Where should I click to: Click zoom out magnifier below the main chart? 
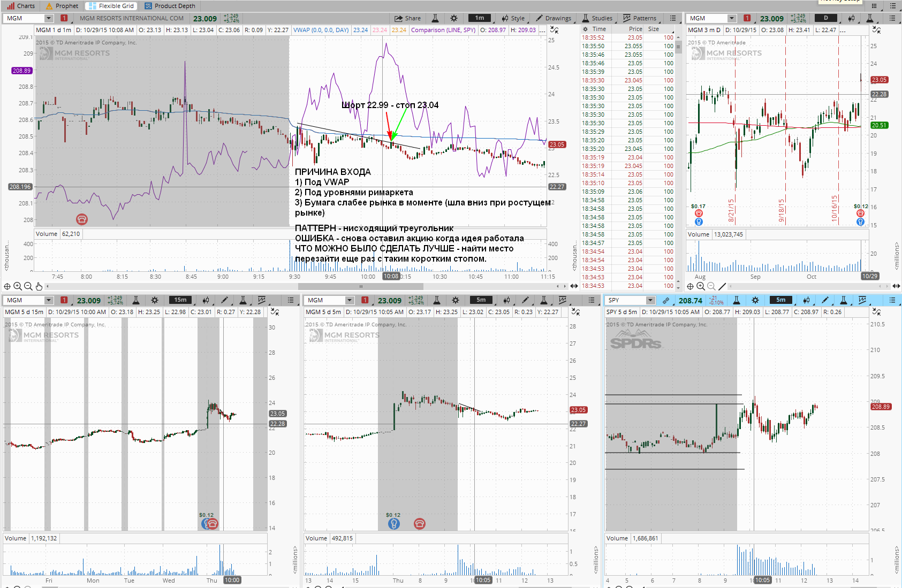coord(28,286)
